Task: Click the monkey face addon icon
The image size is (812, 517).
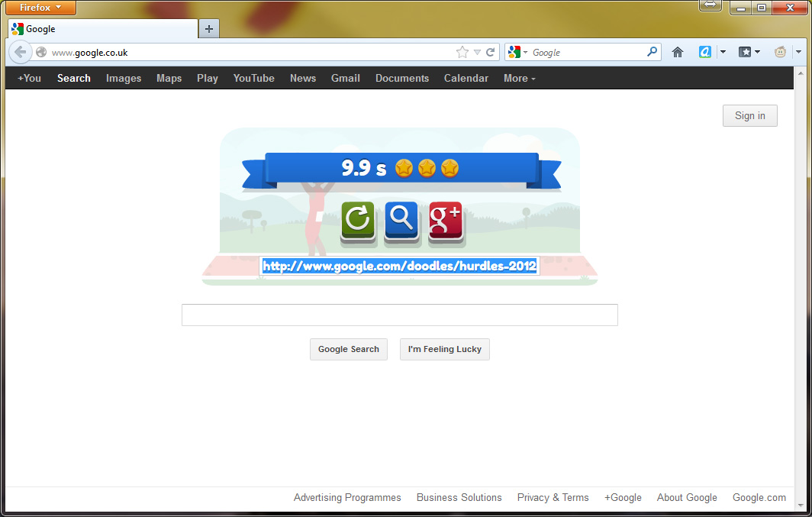Action: click(780, 53)
